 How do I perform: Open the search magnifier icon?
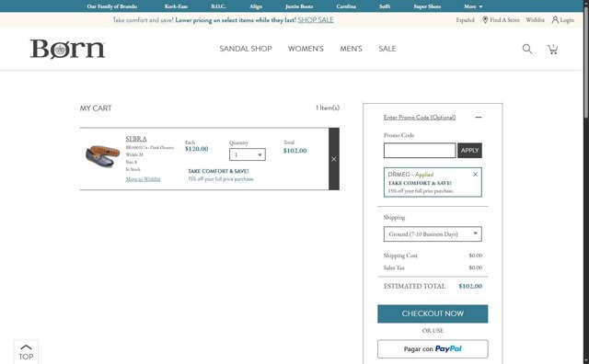click(527, 49)
